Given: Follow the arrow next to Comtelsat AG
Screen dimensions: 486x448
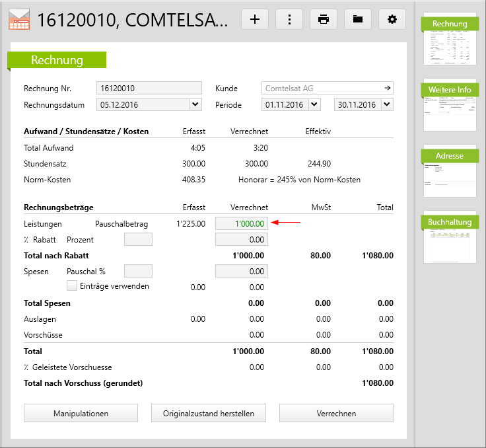Looking at the screenshot, I should (388, 87).
